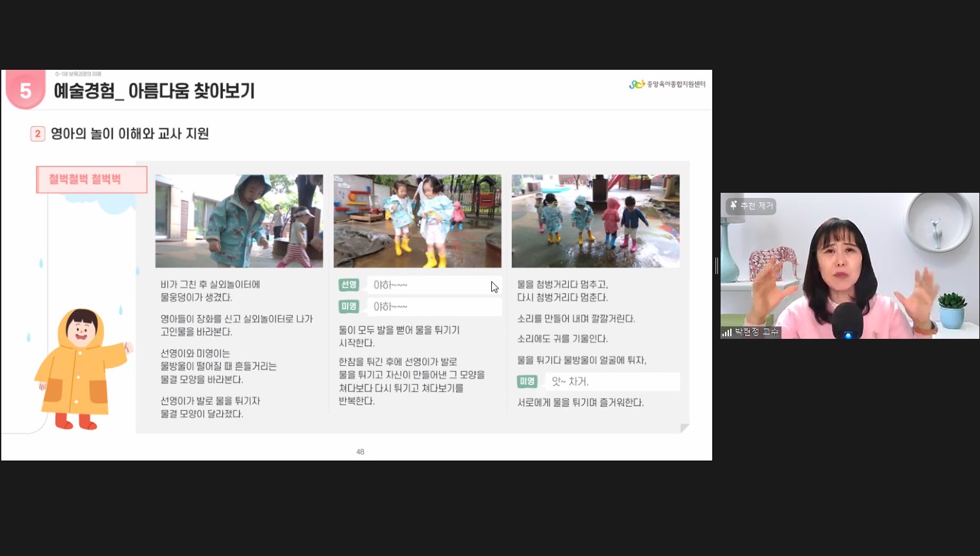Click the text '선영이가 발로 물을 튀기자'
980x556 pixels.
tap(210, 400)
